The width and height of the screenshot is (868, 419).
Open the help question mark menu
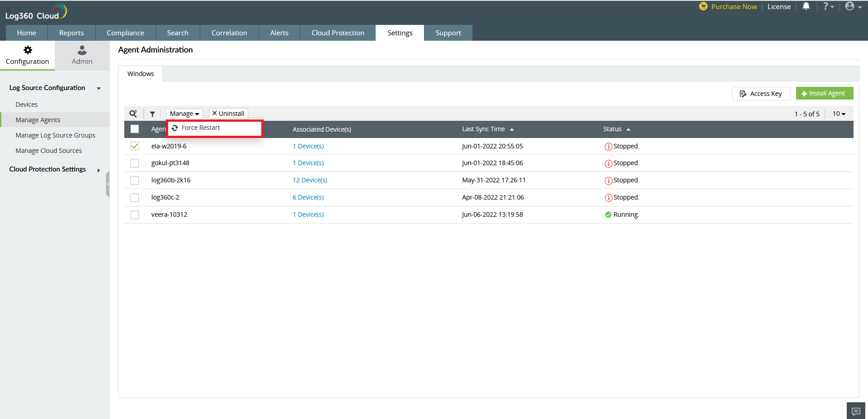click(x=827, y=6)
